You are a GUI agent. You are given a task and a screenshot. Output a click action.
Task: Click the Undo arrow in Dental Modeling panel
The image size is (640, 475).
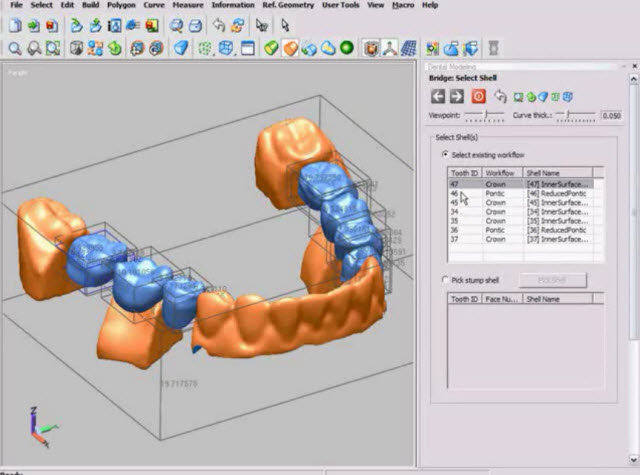[500, 97]
